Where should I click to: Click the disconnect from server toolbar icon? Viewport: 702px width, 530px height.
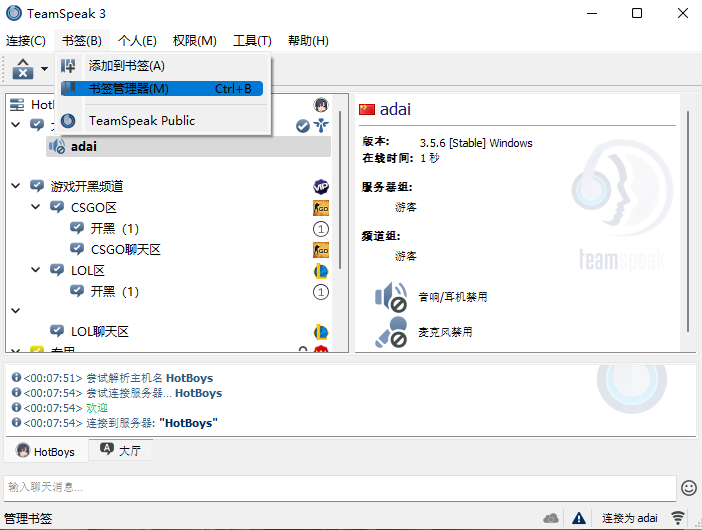pos(23,69)
